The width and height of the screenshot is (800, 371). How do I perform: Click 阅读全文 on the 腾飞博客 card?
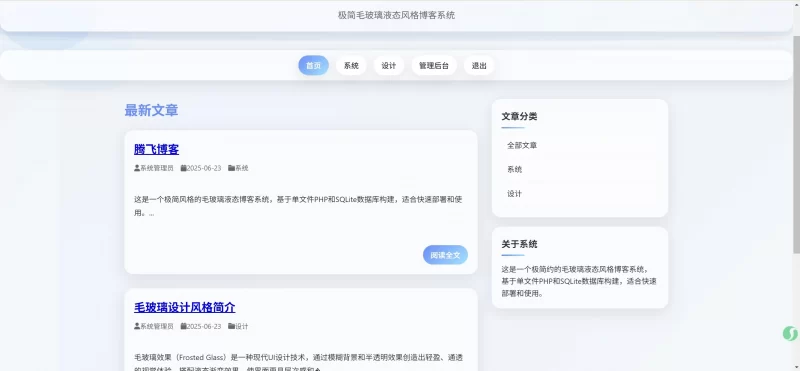coord(445,255)
